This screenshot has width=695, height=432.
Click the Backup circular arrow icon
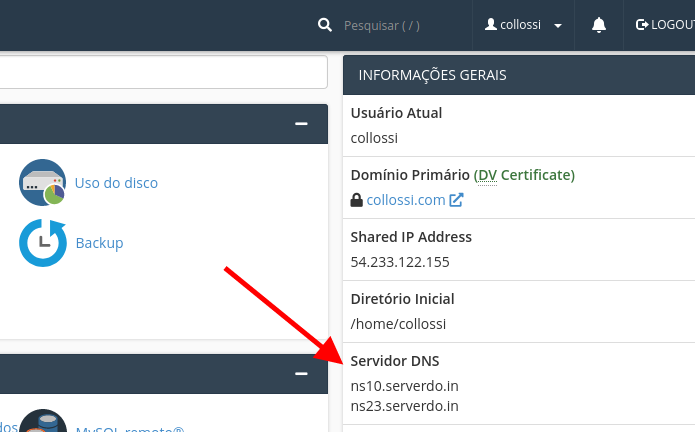(42, 243)
